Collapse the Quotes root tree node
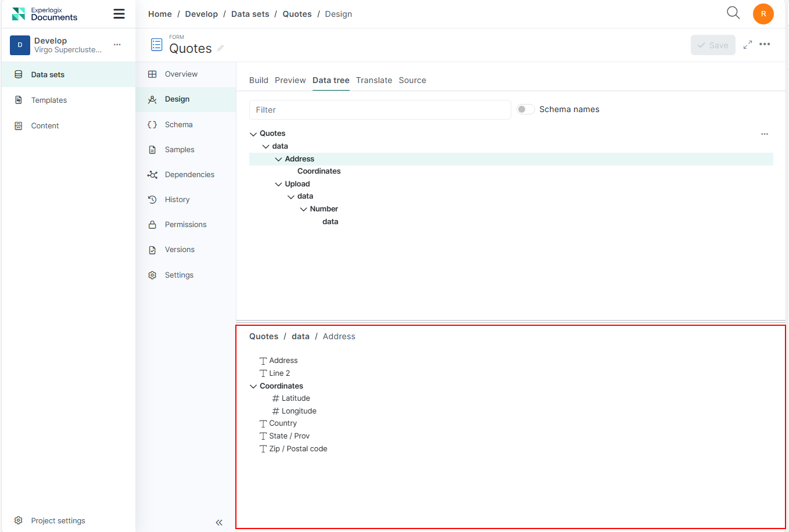The height and width of the screenshot is (532, 789). click(253, 134)
